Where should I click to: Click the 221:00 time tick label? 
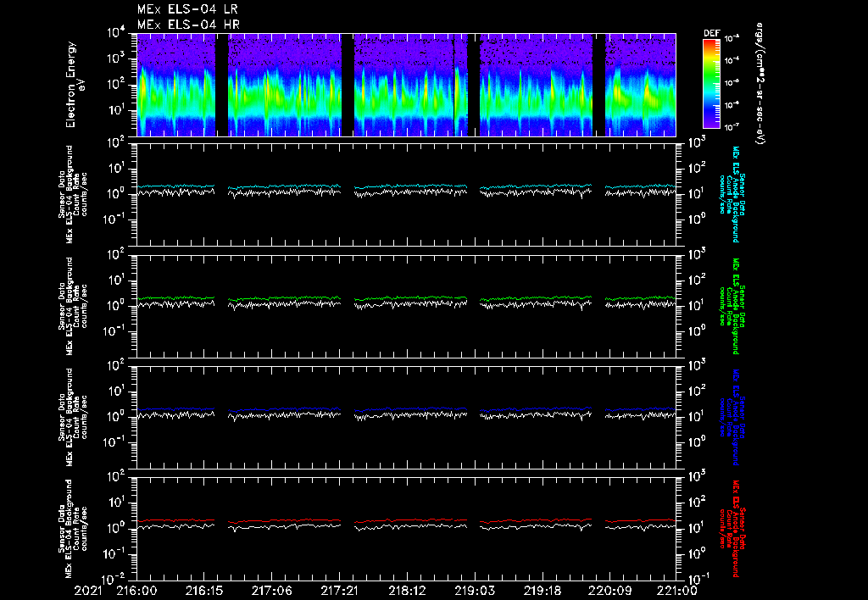(x=676, y=590)
